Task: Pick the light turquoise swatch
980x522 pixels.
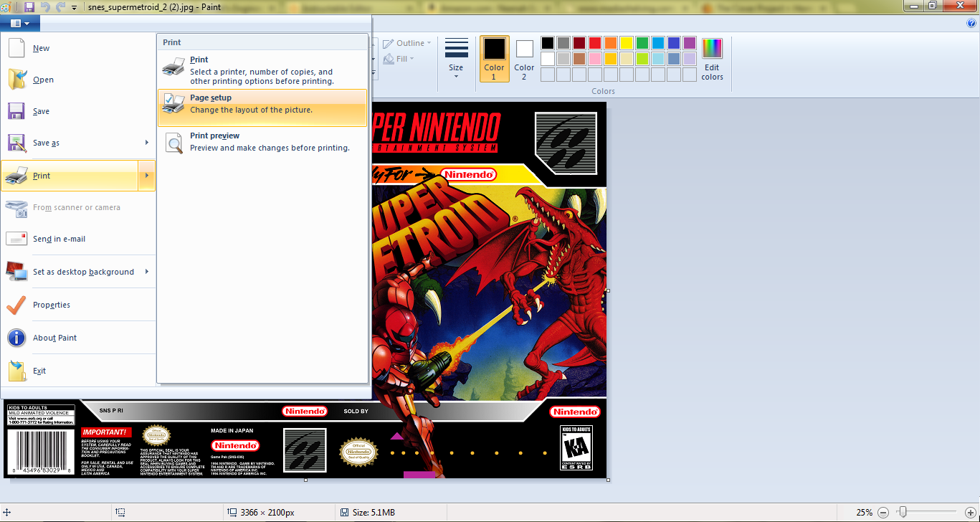Action: pyautogui.click(x=658, y=59)
